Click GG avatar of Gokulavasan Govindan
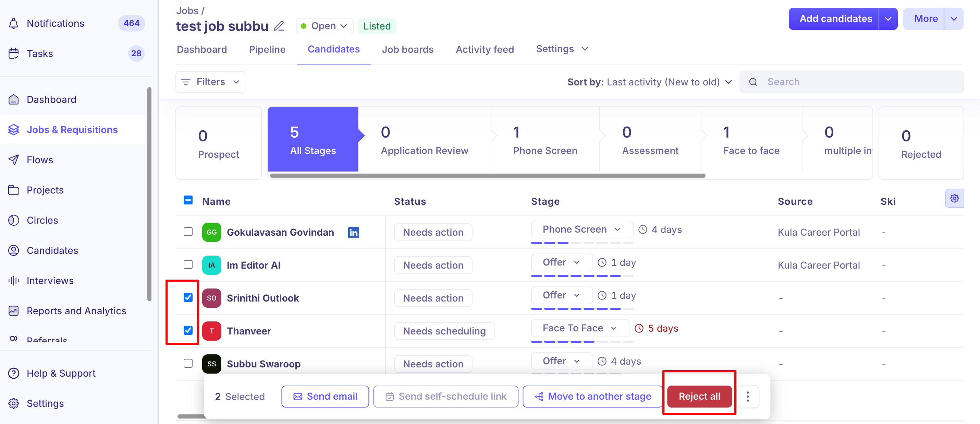 pos(211,232)
